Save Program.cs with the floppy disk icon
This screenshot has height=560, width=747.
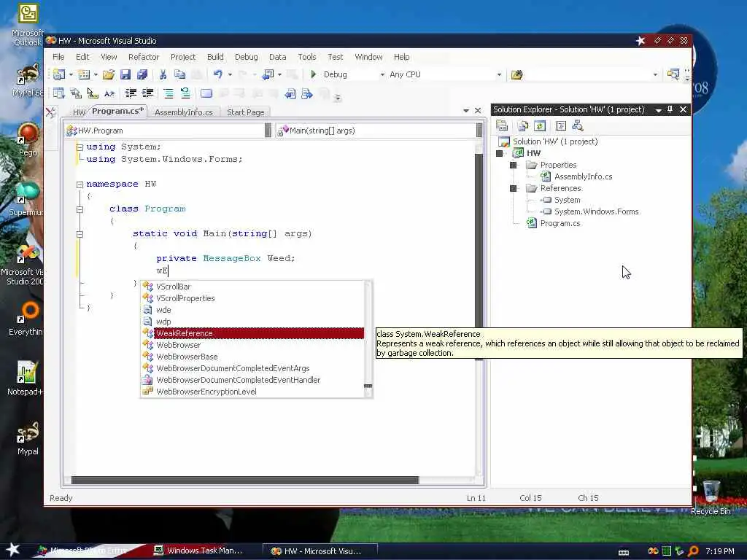pyautogui.click(x=125, y=74)
